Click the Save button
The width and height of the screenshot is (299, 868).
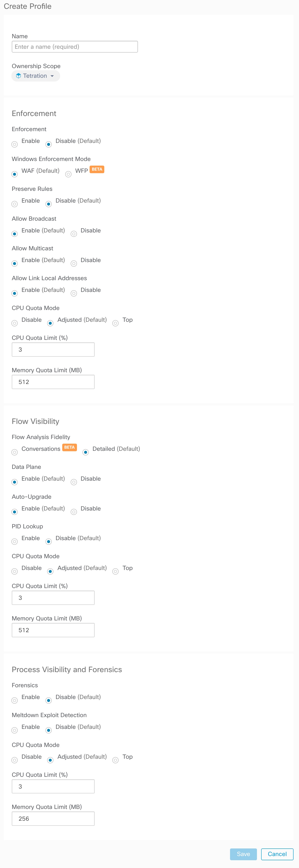tap(243, 854)
